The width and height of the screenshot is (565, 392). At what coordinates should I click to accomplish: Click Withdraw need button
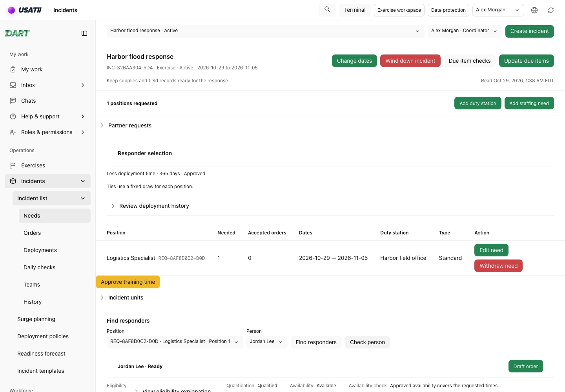498,266
